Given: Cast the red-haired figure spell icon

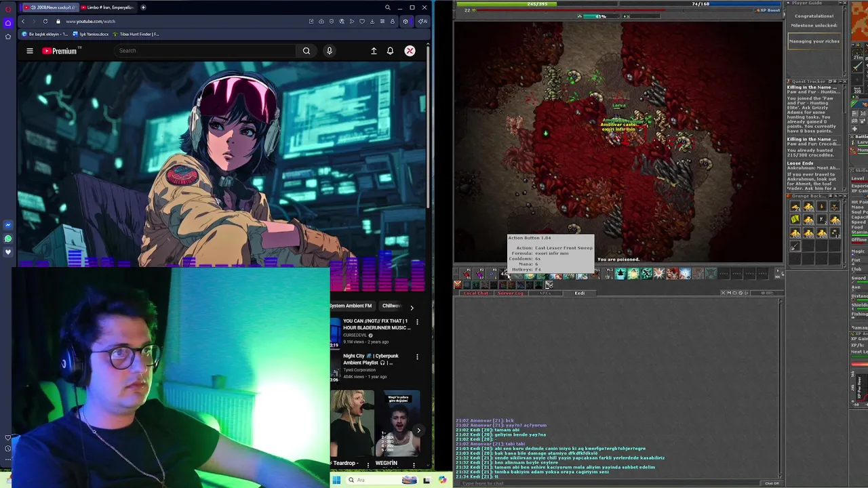Looking at the screenshot, I should [671, 274].
